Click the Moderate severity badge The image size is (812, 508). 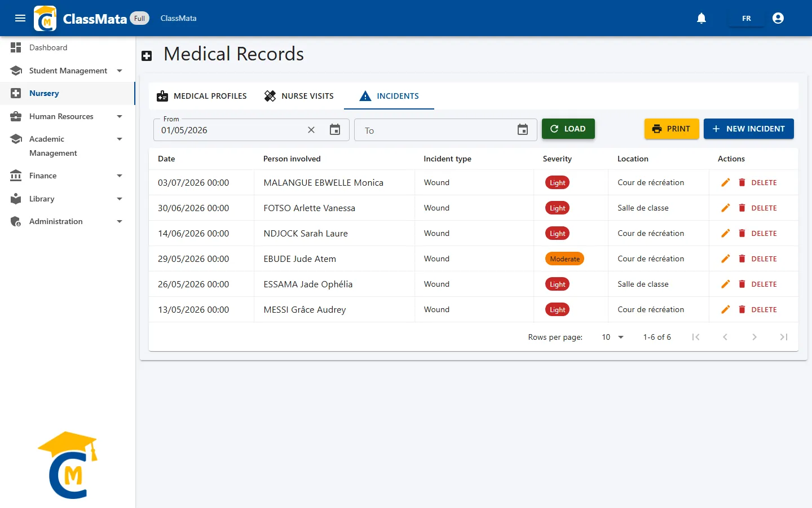tap(564, 259)
